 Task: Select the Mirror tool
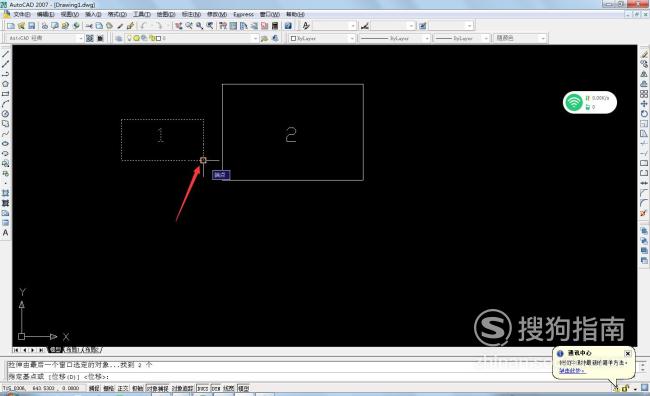click(x=644, y=74)
